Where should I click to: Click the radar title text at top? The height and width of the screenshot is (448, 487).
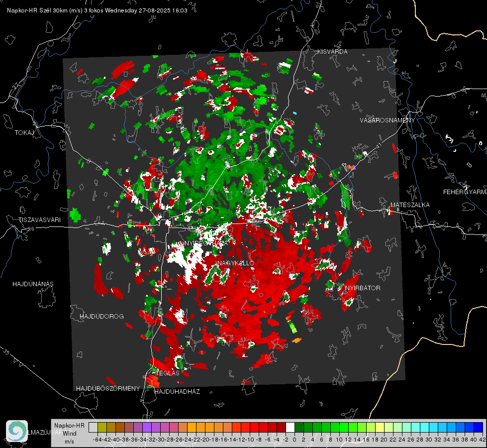pyautogui.click(x=97, y=10)
